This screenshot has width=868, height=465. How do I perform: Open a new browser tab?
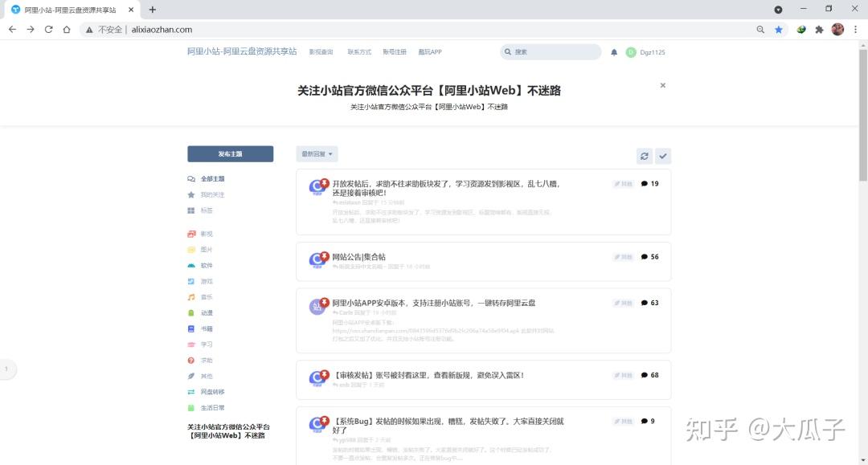click(x=152, y=10)
